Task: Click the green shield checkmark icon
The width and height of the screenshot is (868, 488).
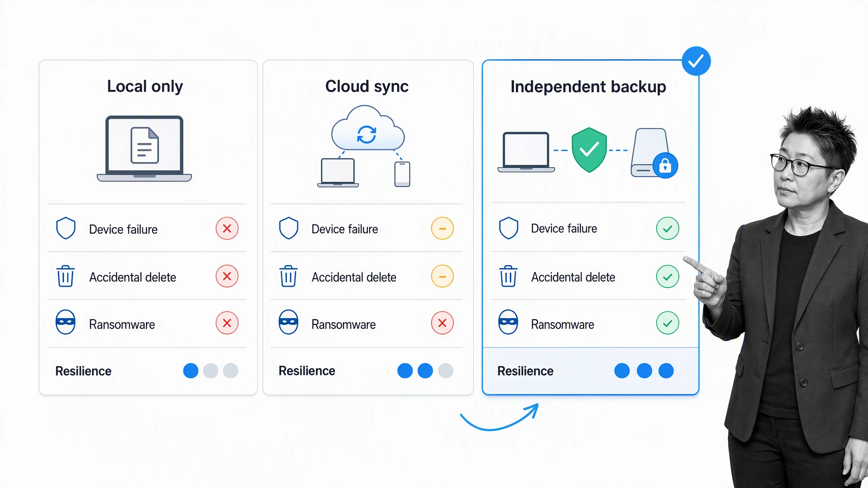Action: pos(589,150)
